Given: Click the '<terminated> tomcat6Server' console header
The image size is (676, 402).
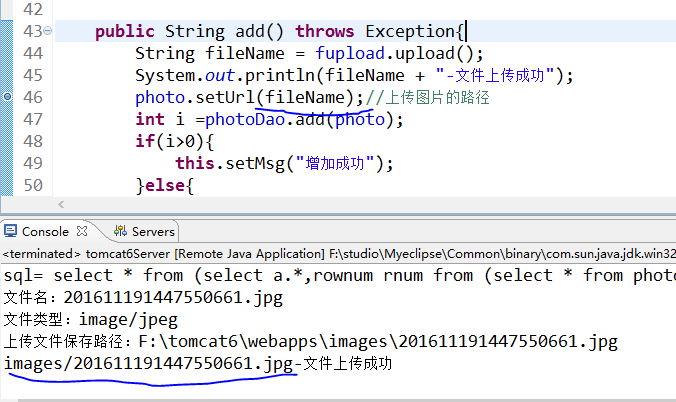Looking at the screenshot, I should point(338,254).
